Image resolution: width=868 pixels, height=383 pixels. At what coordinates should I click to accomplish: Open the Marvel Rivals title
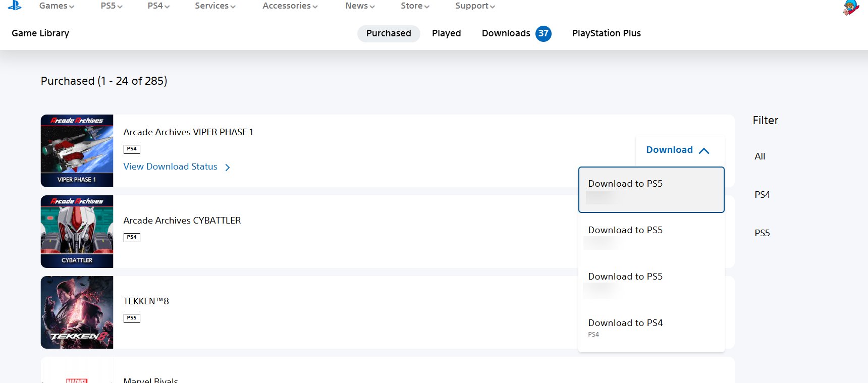point(151,380)
